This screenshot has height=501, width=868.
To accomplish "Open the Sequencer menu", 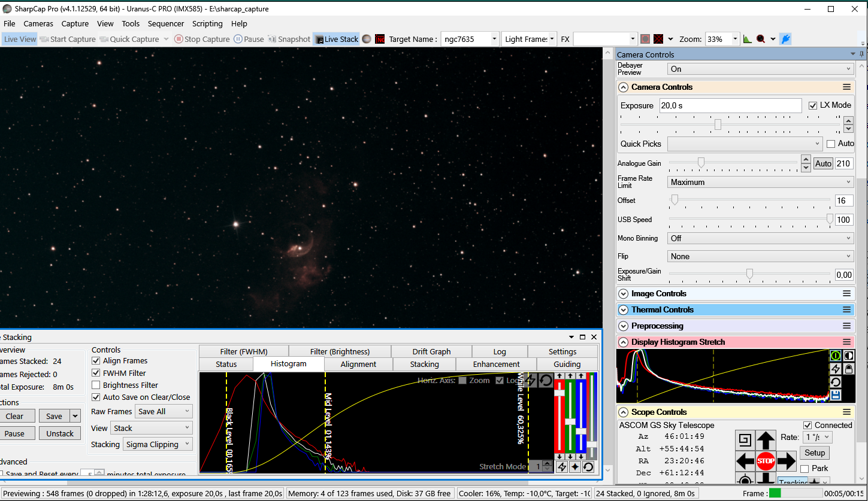I will pyautogui.click(x=166, y=23).
